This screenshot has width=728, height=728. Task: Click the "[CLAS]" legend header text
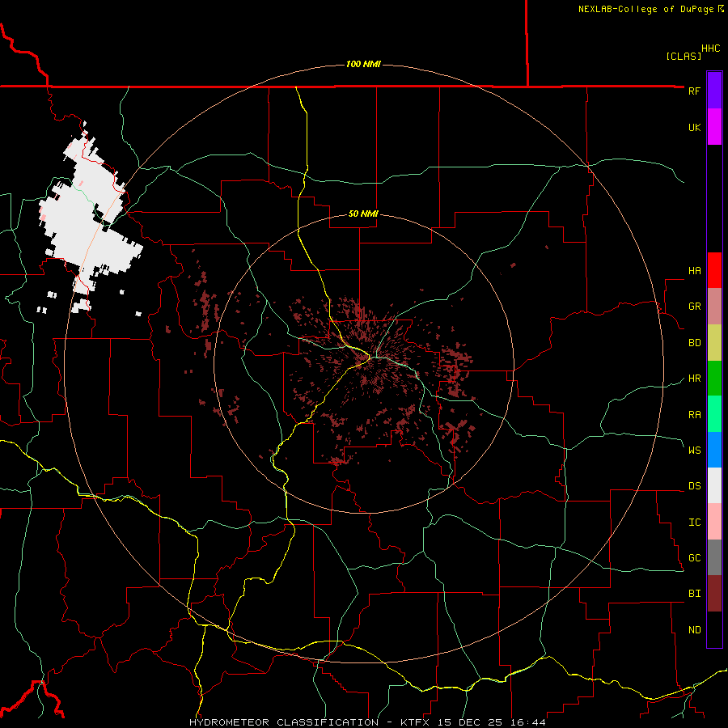[x=684, y=57]
